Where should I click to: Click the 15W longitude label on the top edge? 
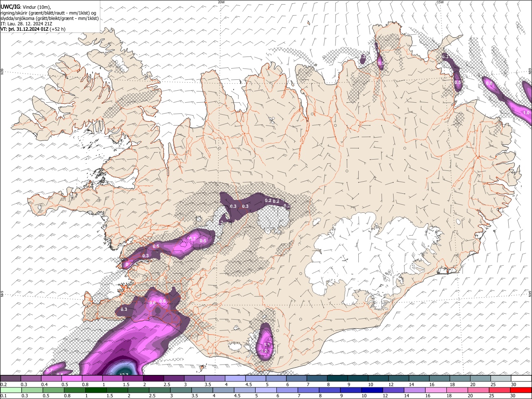[x=440, y=2]
